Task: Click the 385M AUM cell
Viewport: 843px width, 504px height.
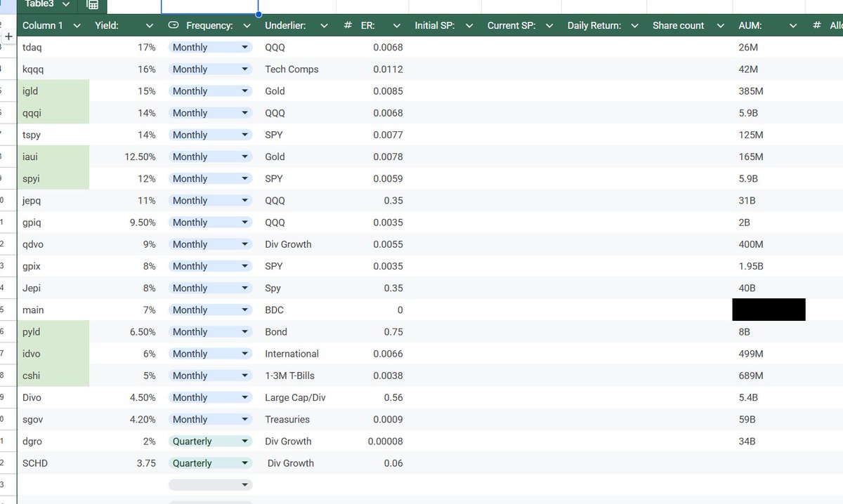Action: (x=769, y=91)
